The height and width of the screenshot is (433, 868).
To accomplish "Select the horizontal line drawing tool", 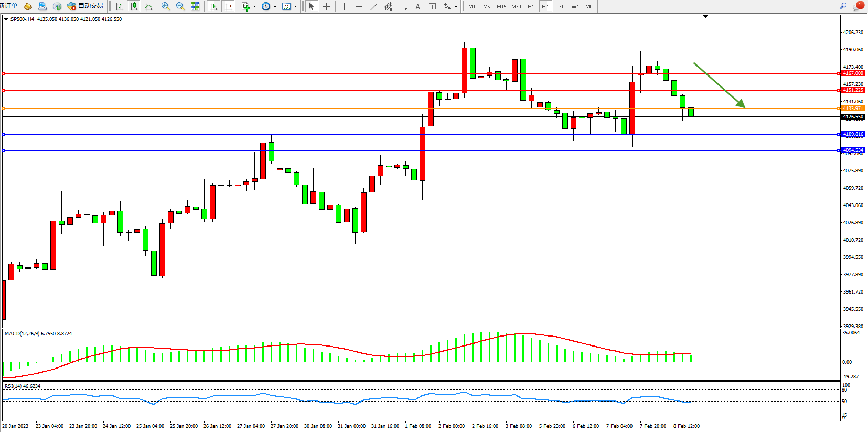I will 359,6.
